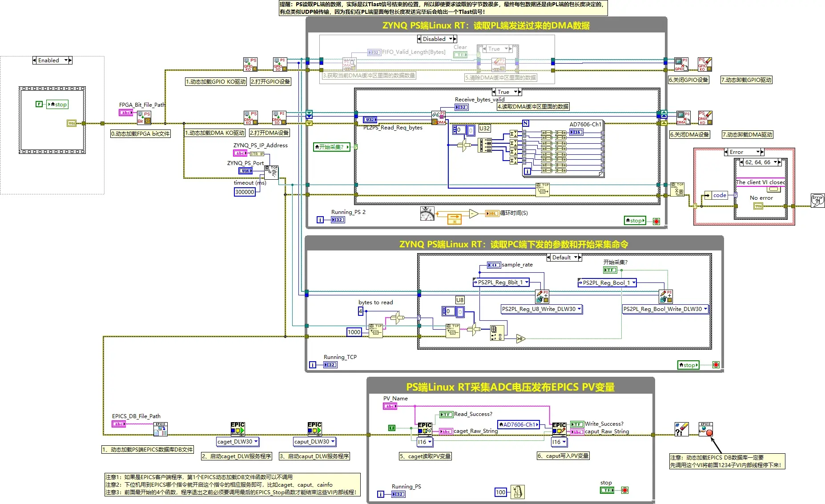Viewport: 825px width, 504px height.
Task: Click the PS2PL Bool register write VI icon
Action: (x=666, y=296)
